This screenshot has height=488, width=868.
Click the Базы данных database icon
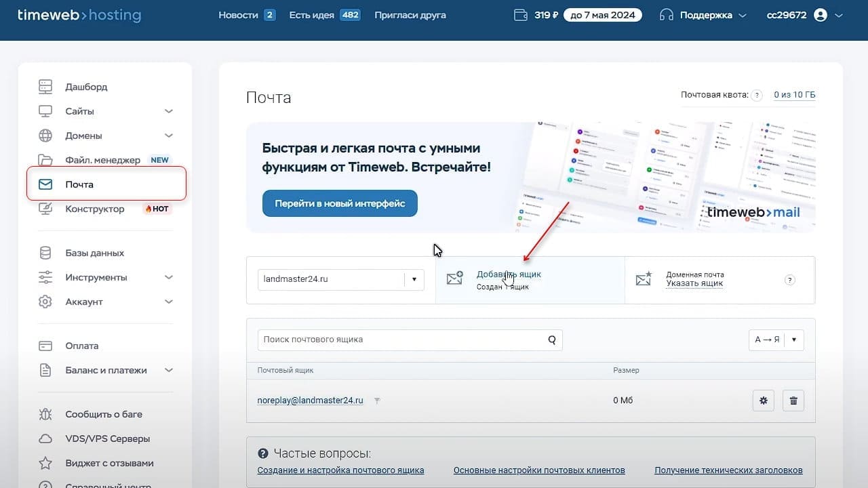(x=45, y=253)
